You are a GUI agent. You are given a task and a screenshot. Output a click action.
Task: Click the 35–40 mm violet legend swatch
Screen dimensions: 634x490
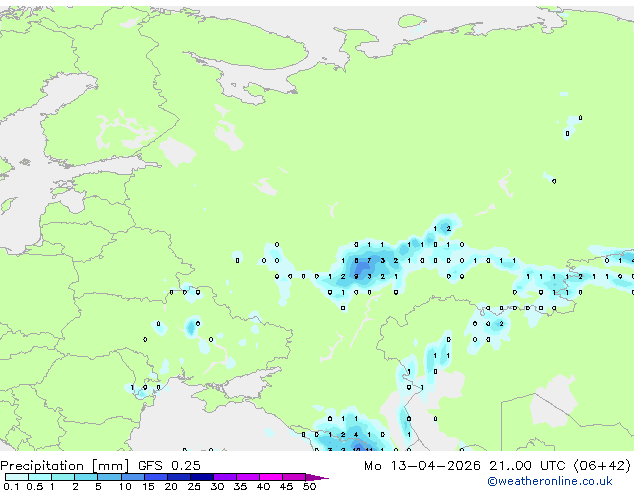248,477
